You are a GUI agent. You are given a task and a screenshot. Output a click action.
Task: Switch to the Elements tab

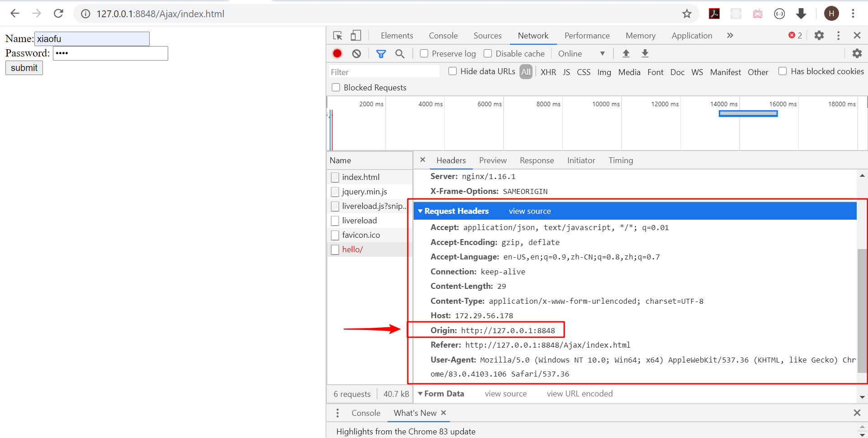pos(396,36)
